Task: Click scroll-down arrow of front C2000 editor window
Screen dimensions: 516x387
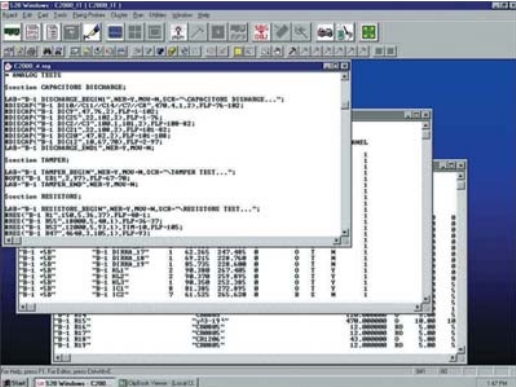Action: click(x=345, y=232)
